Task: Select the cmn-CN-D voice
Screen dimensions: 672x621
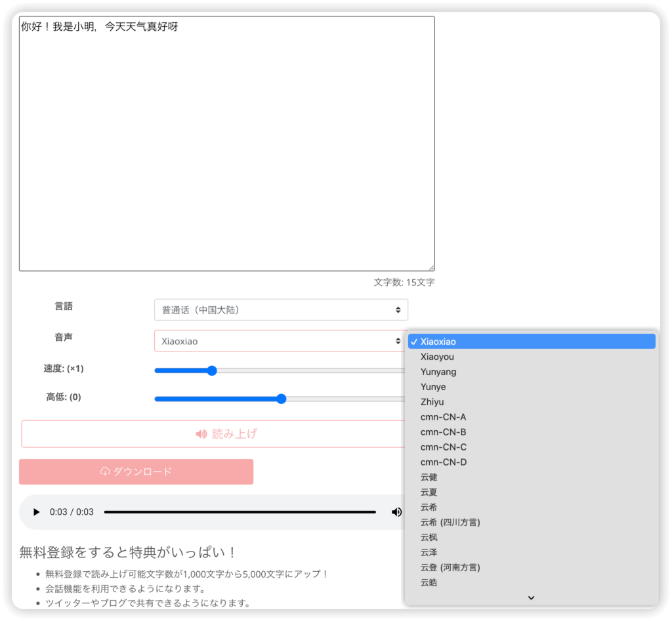Action: pyautogui.click(x=443, y=462)
